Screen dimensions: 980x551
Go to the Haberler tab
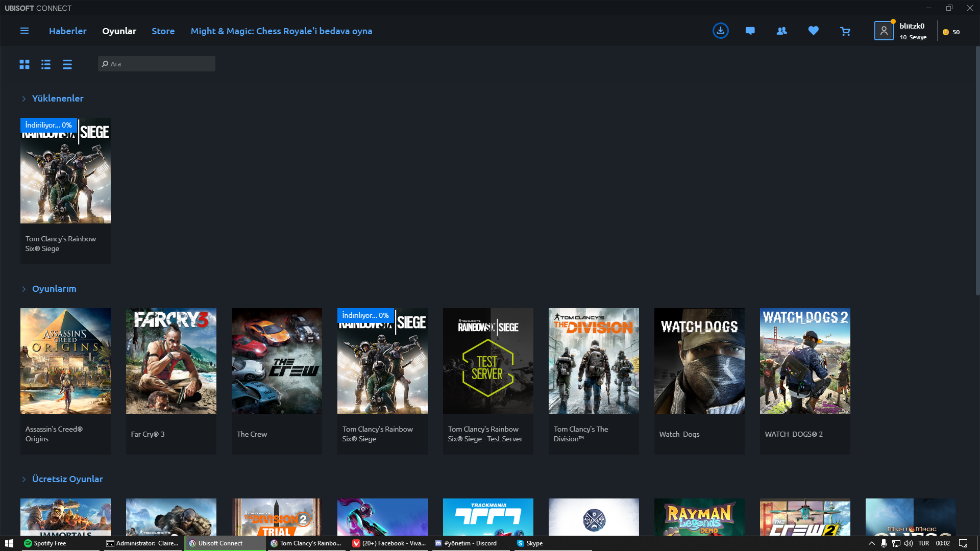pos(67,31)
